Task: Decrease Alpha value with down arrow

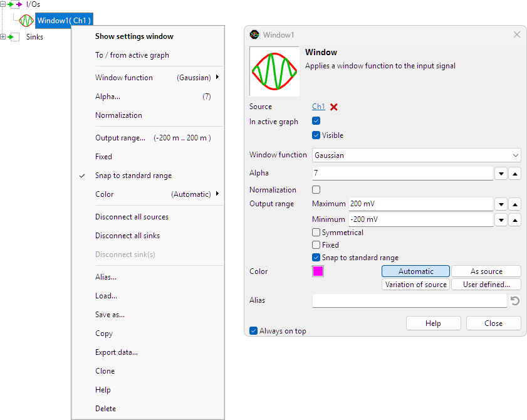Action: click(501, 174)
